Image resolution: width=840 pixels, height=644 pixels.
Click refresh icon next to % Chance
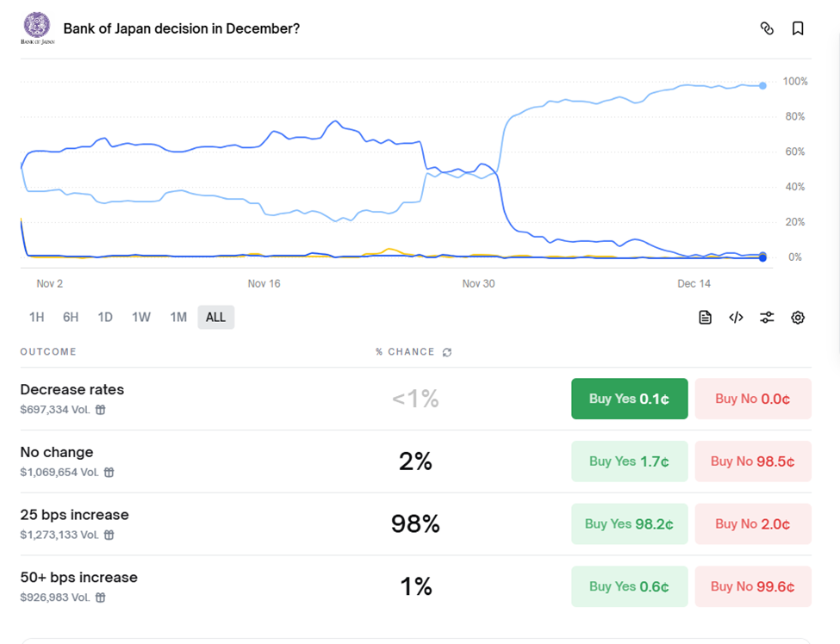[x=447, y=352]
